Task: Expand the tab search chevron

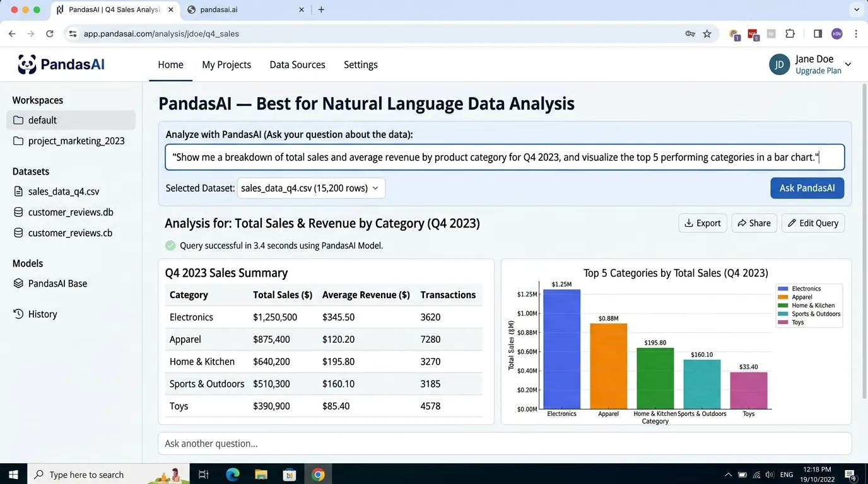Action: [x=856, y=9]
